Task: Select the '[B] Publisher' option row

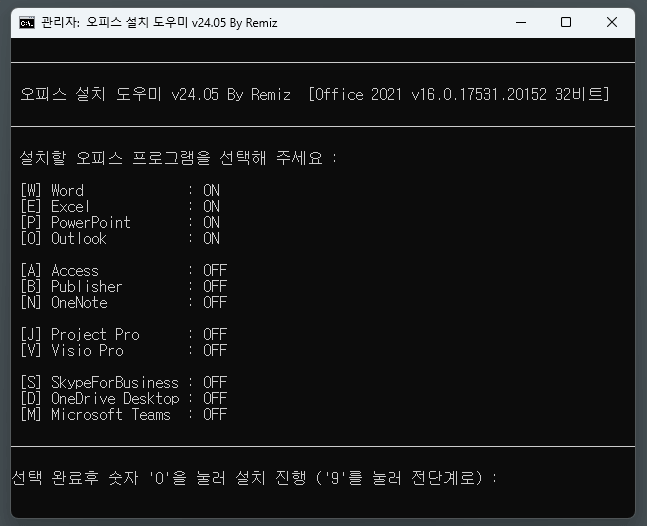Action: [124, 286]
